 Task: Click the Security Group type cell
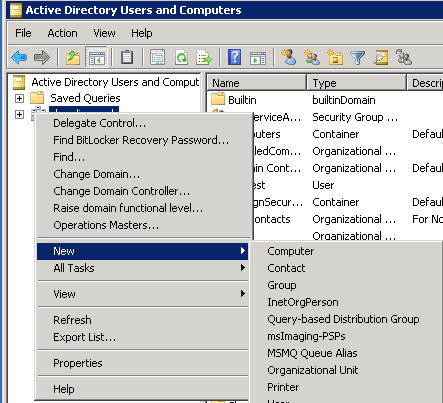pyautogui.click(x=355, y=117)
